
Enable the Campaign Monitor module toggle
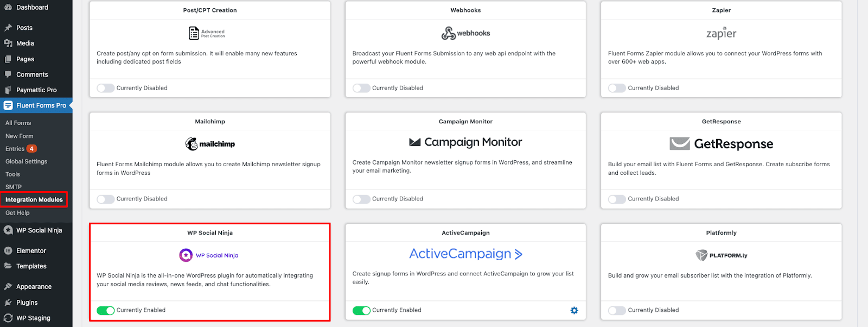[361, 199]
